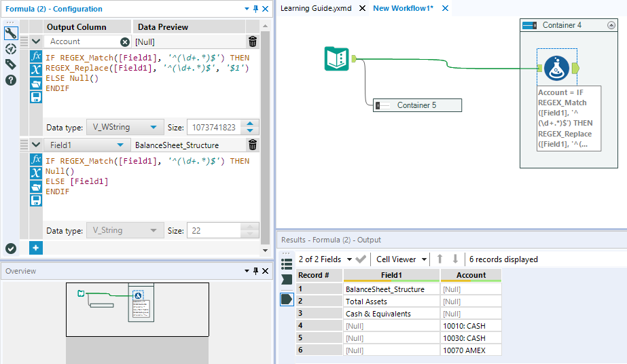Clear the Account output column name
The width and height of the screenshot is (627, 364).
click(125, 41)
